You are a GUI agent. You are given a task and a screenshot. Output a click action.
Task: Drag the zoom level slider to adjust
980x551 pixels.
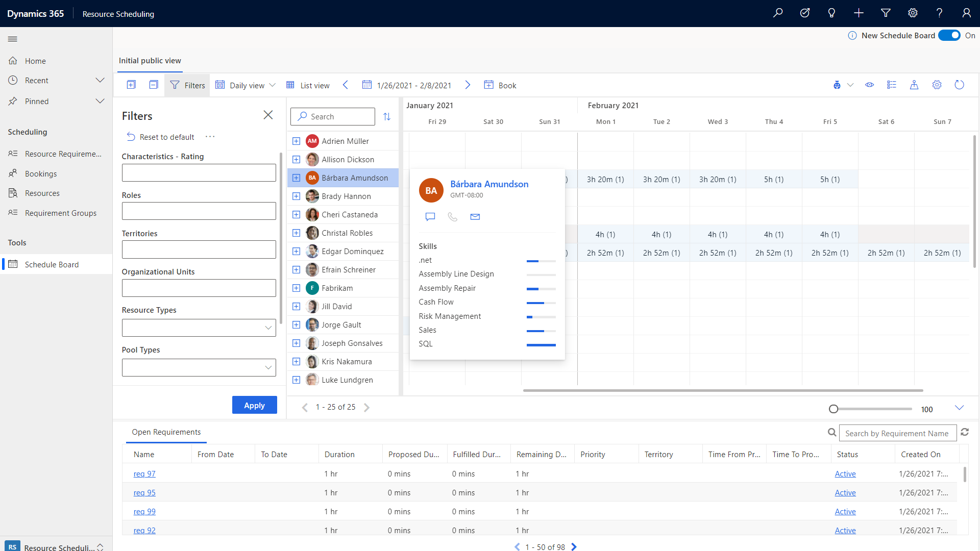click(834, 408)
